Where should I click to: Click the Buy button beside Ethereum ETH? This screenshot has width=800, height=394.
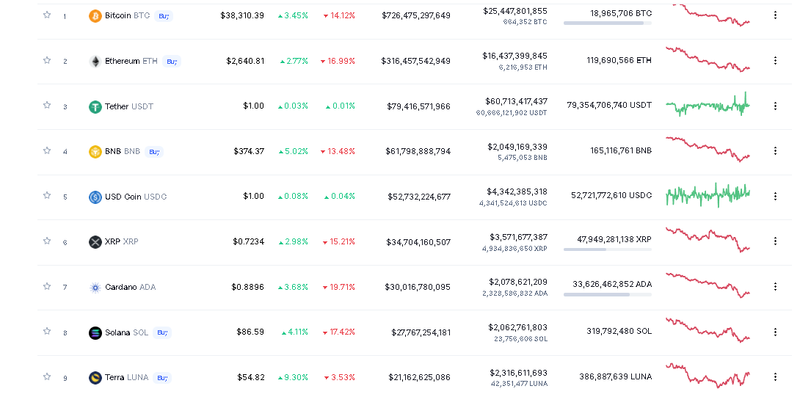pyautogui.click(x=172, y=62)
